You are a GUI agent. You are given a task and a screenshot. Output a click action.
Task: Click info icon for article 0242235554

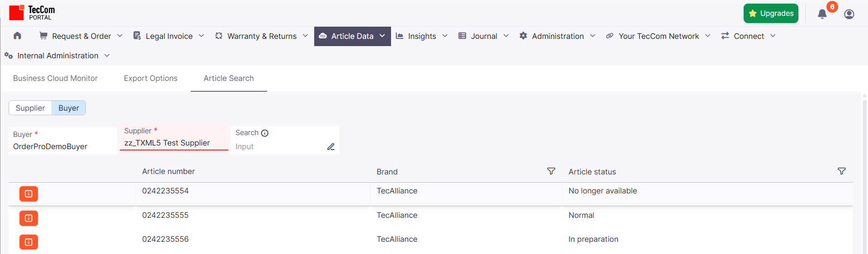click(28, 194)
